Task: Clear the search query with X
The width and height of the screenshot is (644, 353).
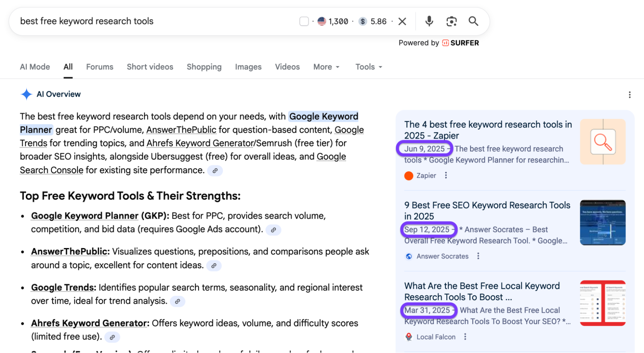Action: pos(402,21)
